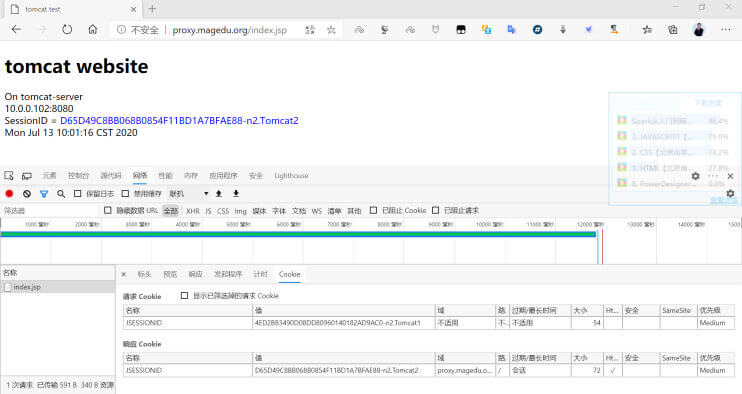Enable the 禁用缓存 checkbox
The width and height of the screenshot is (742, 394).
[125, 193]
